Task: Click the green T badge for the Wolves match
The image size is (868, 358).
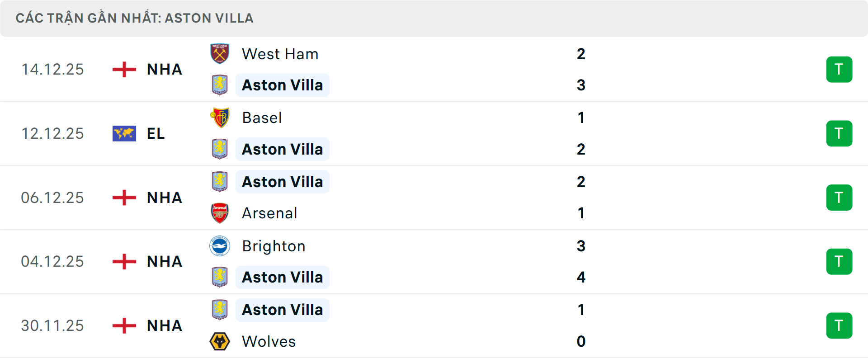Action: point(840,325)
